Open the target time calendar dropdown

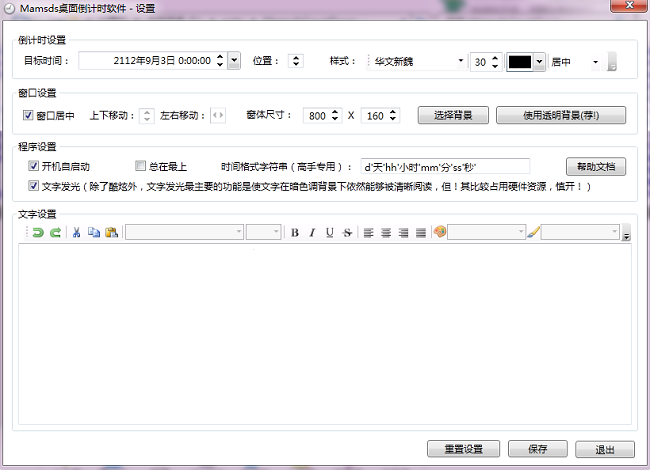pyautogui.click(x=234, y=61)
